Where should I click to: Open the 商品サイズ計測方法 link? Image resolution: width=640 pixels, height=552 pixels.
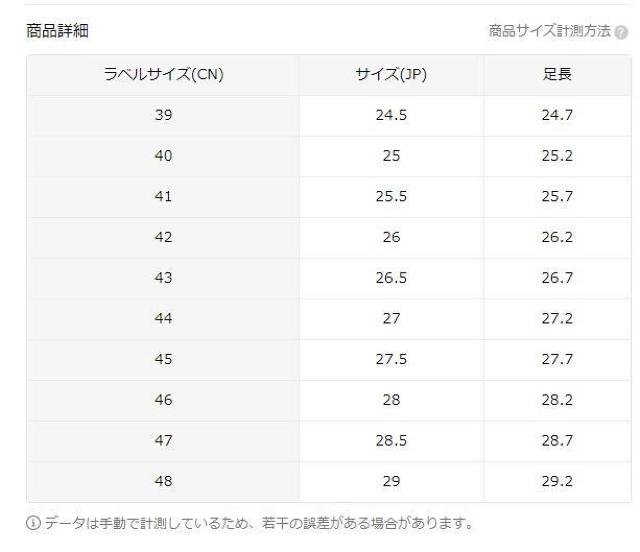pyautogui.click(x=548, y=31)
